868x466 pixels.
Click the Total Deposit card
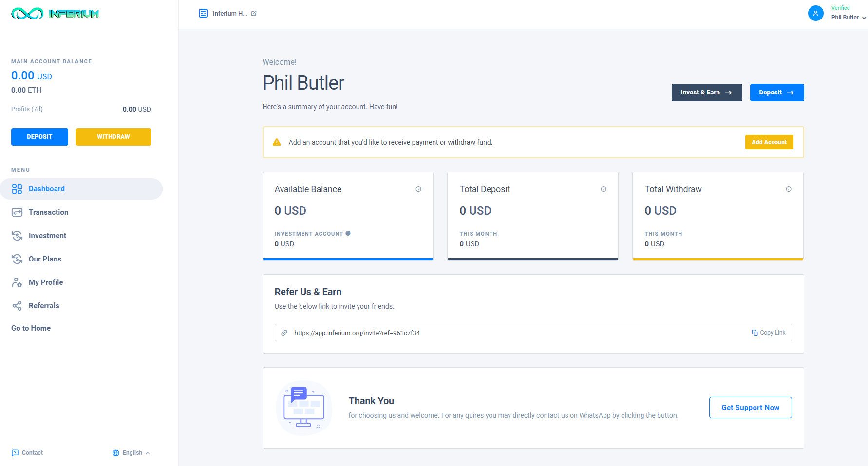coord(533,216)
